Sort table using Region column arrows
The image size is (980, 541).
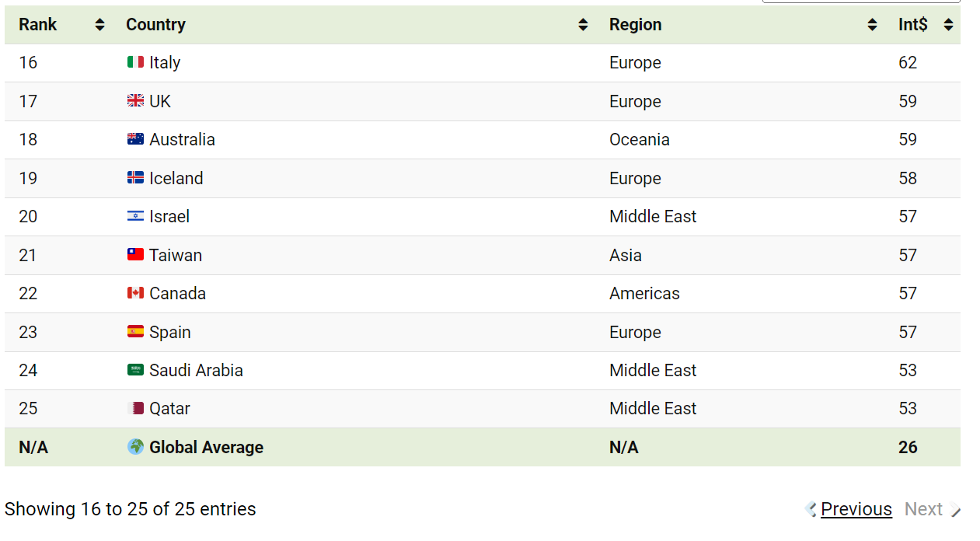[872, 25]
